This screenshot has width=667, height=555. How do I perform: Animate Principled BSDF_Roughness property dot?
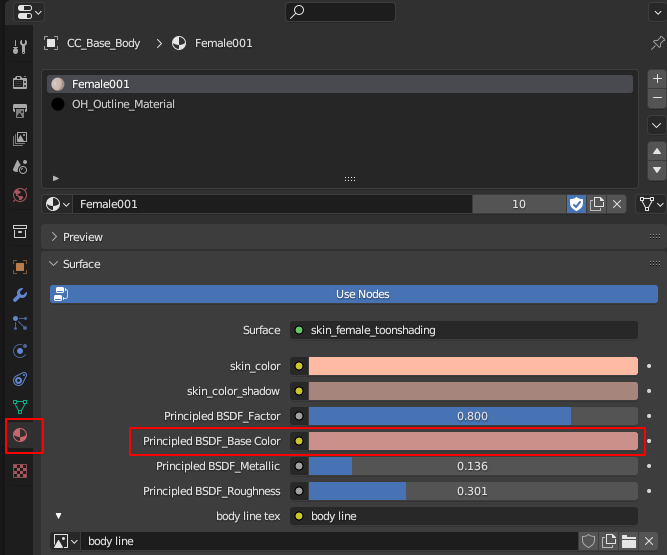pos(649,491)
